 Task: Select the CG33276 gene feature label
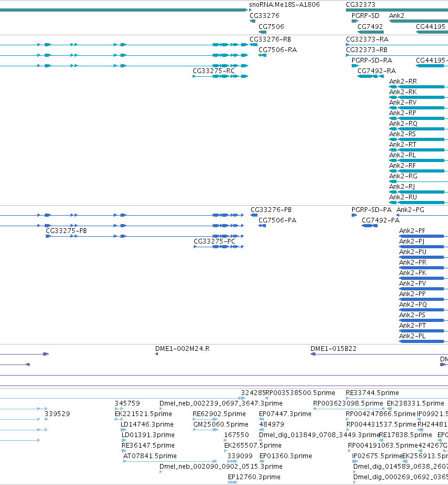(x=264, y=15)
